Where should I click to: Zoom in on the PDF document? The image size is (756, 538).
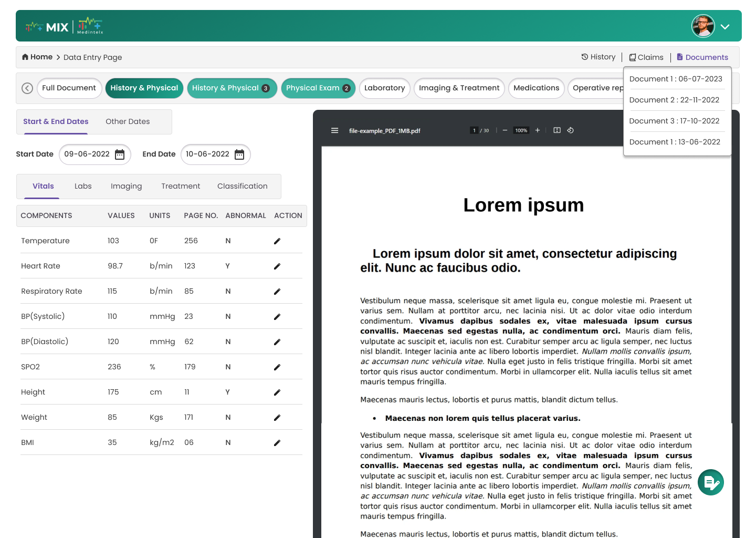[538, 130]
